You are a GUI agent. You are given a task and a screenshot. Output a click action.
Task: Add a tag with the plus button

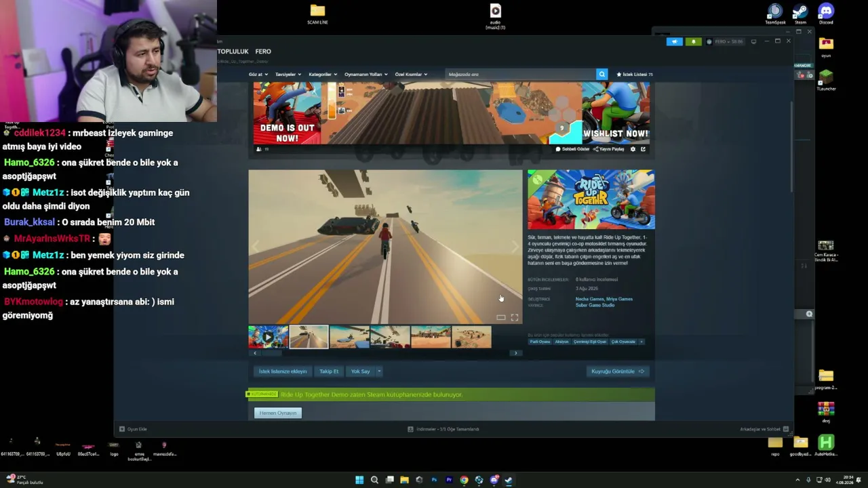pos(642,342)
